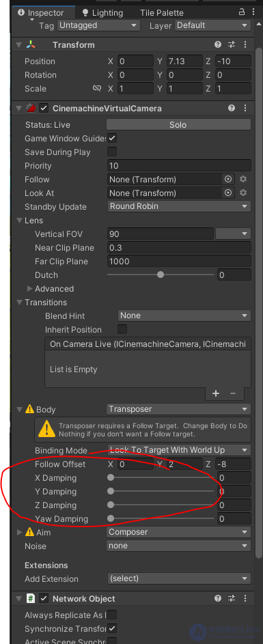Toggle Game Window Guides checkbox
263x644 pixels.
point(112,138)
